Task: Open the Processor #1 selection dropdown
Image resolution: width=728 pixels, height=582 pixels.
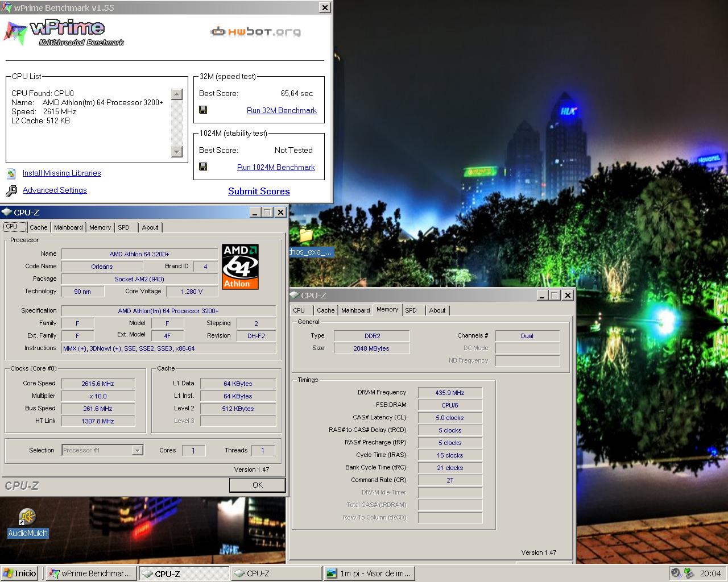Action: coord(137,450)
